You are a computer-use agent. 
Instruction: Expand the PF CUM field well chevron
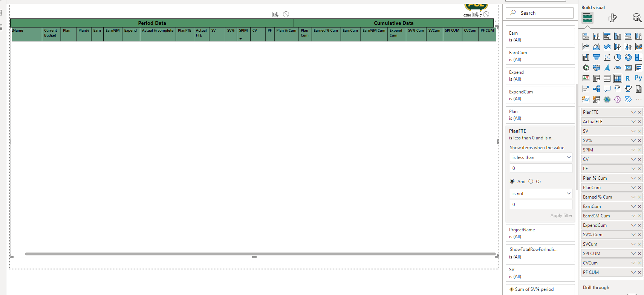[x=633, y=272]
